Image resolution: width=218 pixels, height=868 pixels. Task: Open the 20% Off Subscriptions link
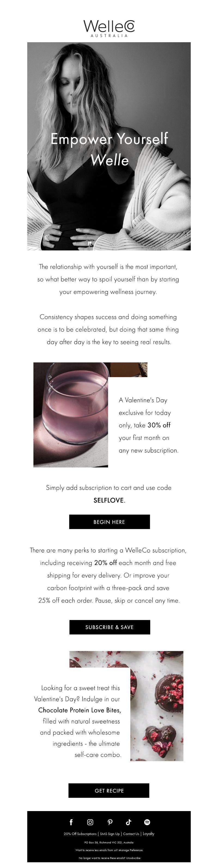click(x=80, y=834)
